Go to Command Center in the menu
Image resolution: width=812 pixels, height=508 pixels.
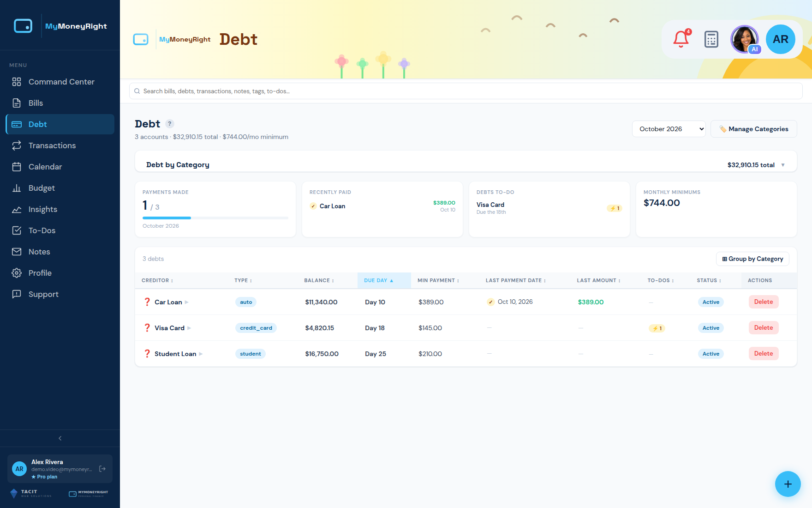coord(60,82)
